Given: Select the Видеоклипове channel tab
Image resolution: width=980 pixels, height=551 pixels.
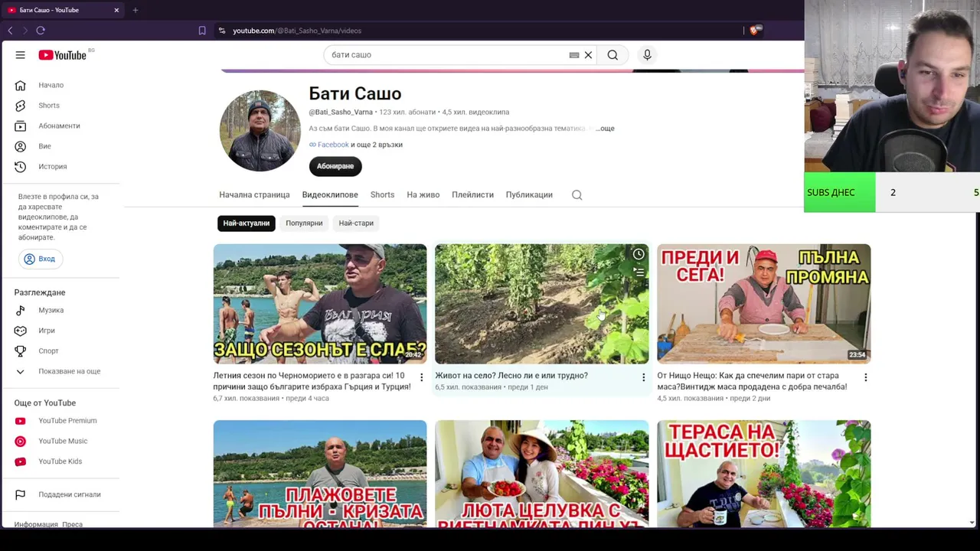Looking at the screenshot, I should 330,195.
